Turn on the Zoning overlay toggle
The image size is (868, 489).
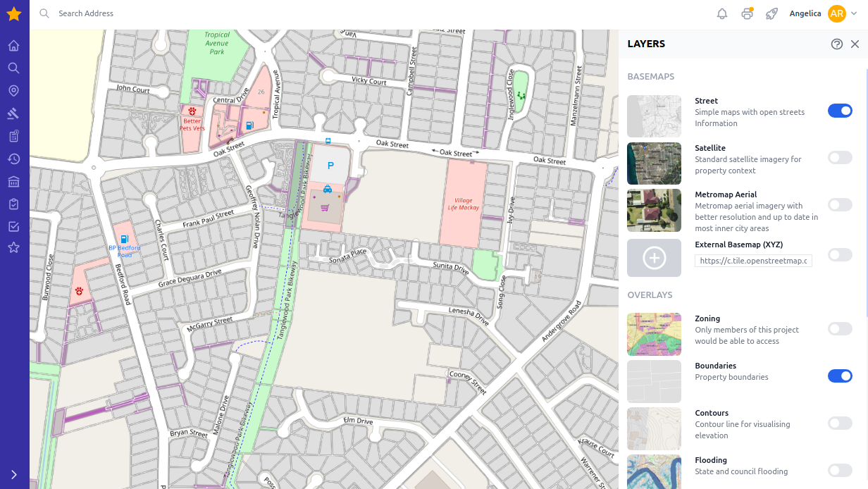(x=840, y=328)
